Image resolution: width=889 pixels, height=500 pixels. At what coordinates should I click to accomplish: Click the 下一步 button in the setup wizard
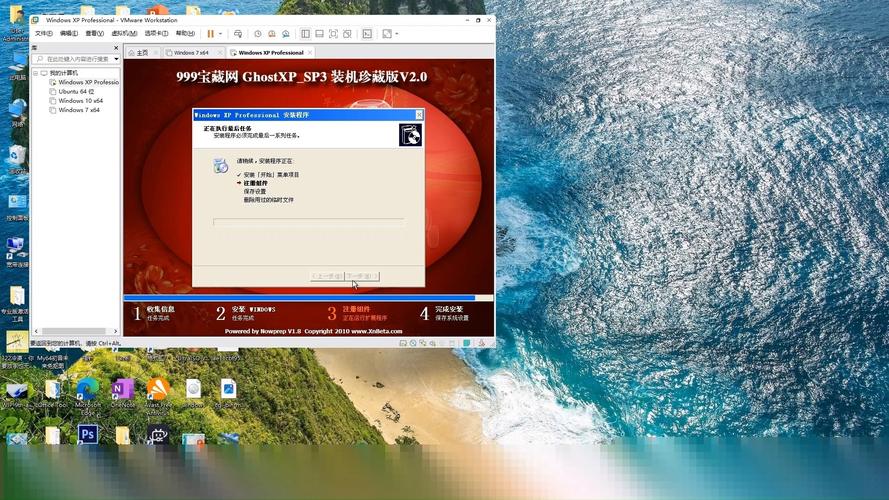coord(361,276)
